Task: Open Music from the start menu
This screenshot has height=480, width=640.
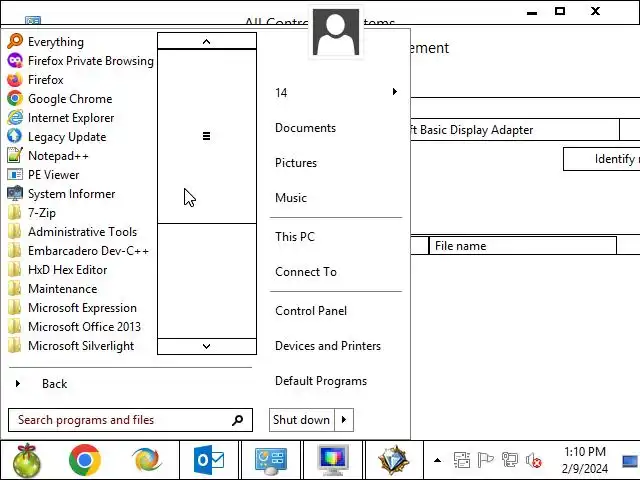Action: tap(291, 198)
